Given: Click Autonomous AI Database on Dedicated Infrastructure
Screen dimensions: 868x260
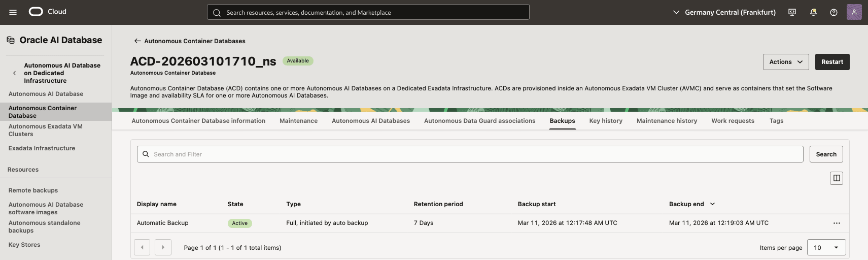Looking at the screenshot, I should pyautogui.click(x=62, y=73).
